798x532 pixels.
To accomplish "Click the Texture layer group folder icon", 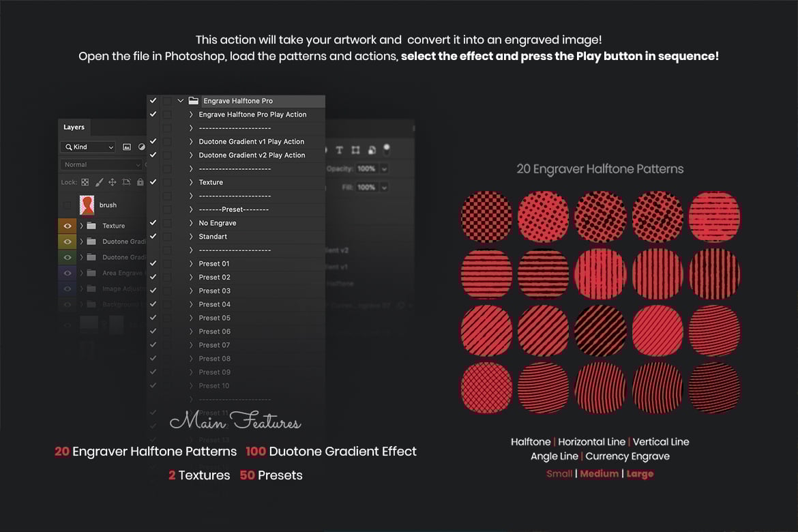I will [91, 226].
